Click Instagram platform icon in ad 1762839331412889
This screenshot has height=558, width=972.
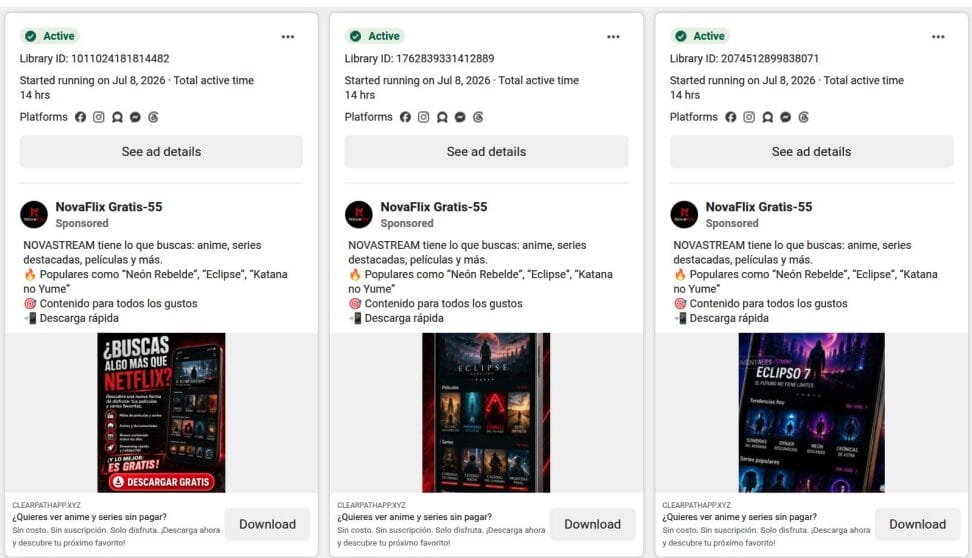(423, 117)
